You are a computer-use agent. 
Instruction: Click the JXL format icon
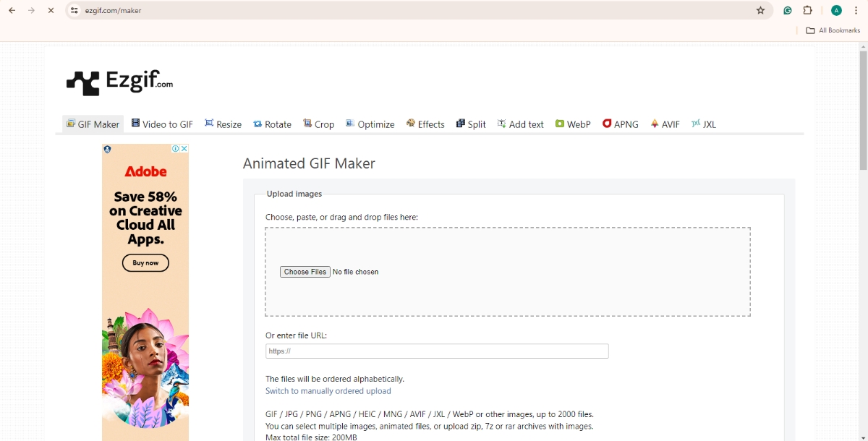click(x=696, y=124)
